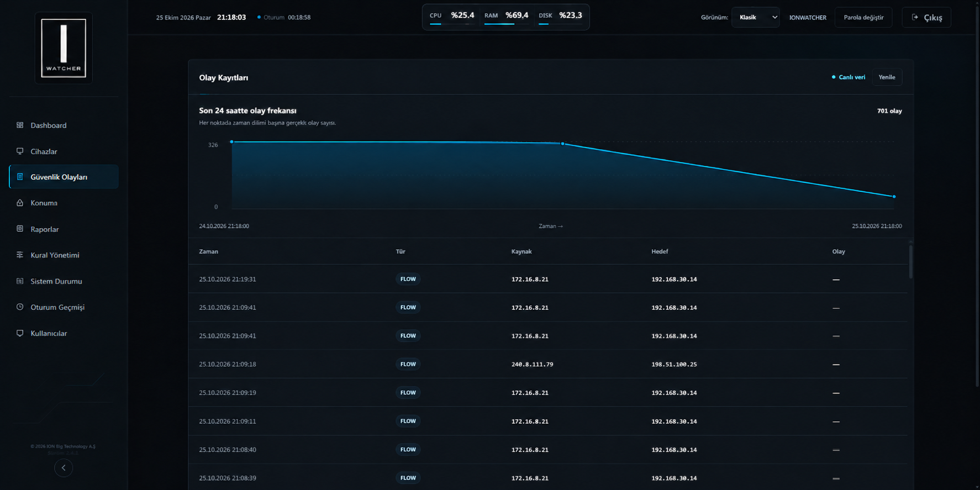Screen dimensions: 980x490
Task: Click the Dashboard icon in the sidebar
Action: [x=20, y=125]
